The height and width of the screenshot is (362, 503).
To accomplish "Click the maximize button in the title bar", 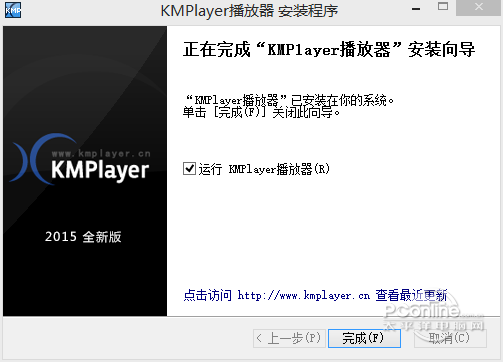I will 443,7.
